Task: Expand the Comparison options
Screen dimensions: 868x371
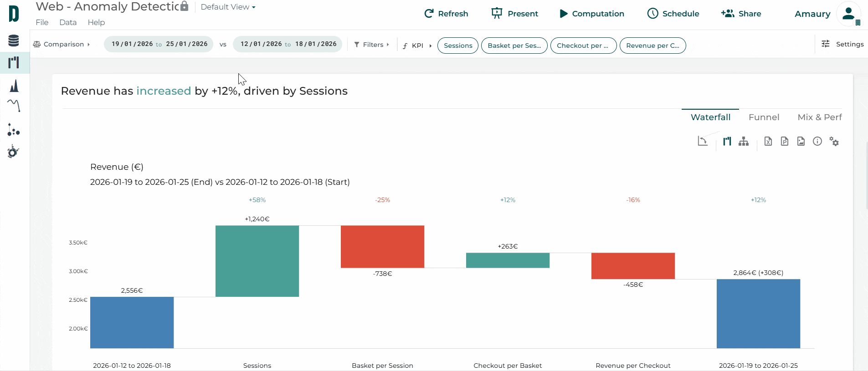Action: (x=62, y=44)
